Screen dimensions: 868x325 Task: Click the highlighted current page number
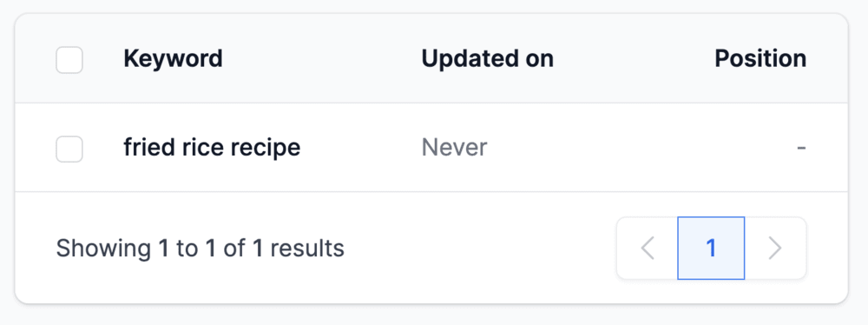point(711,248)
